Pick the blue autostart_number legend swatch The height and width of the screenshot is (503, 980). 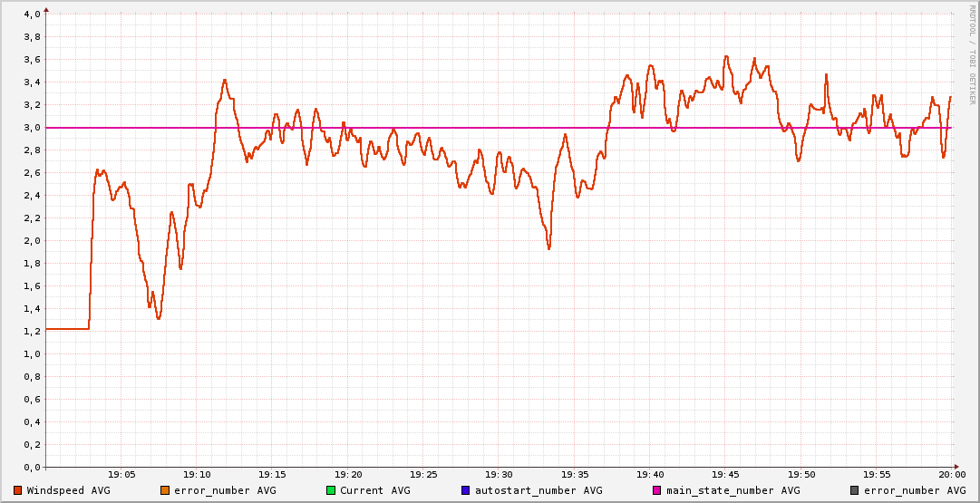click(466, 490)
